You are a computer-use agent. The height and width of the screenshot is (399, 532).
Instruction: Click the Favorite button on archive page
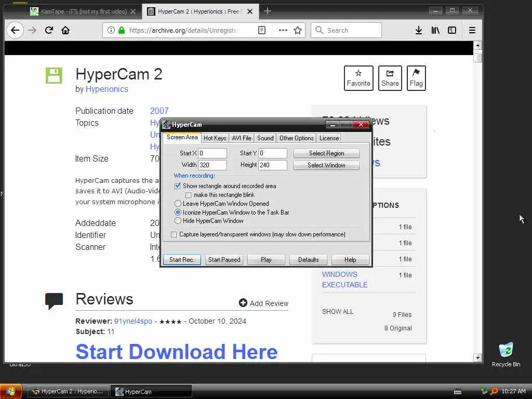[x=358, y=78]
